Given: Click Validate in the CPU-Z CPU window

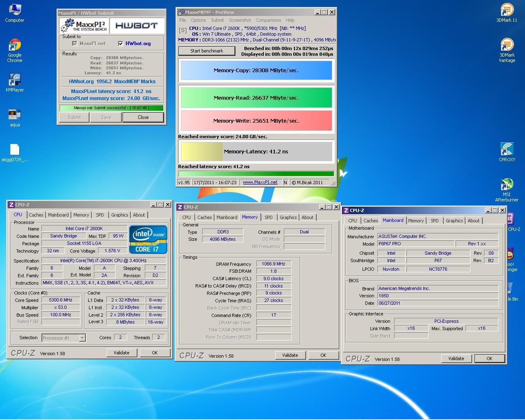Looking at the screenshot, I should coord(121,353).
